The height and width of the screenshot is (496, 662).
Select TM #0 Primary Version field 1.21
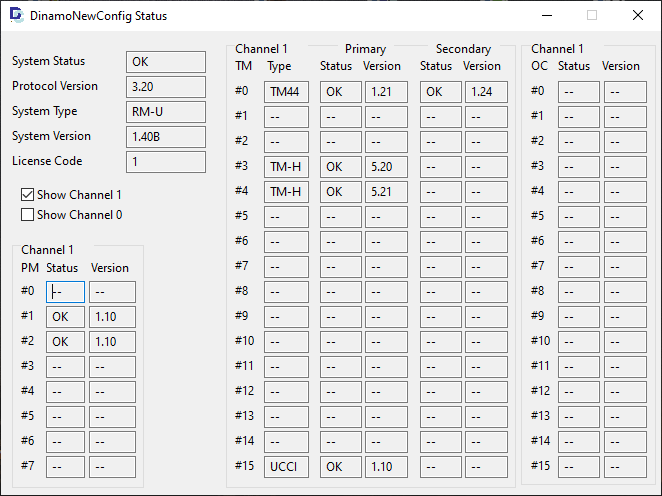(x=386, y=92)
